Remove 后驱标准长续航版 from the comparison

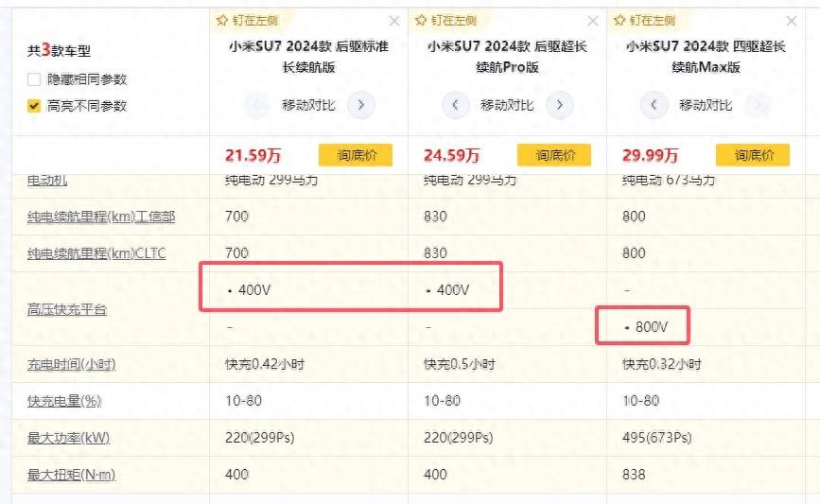coord(394,21)
